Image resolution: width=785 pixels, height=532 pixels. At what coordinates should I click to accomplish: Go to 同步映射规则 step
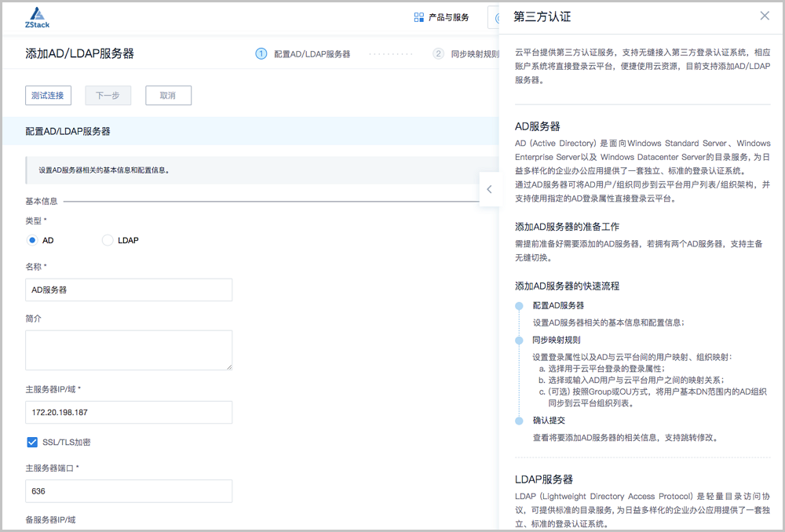(x=474, y=54)
